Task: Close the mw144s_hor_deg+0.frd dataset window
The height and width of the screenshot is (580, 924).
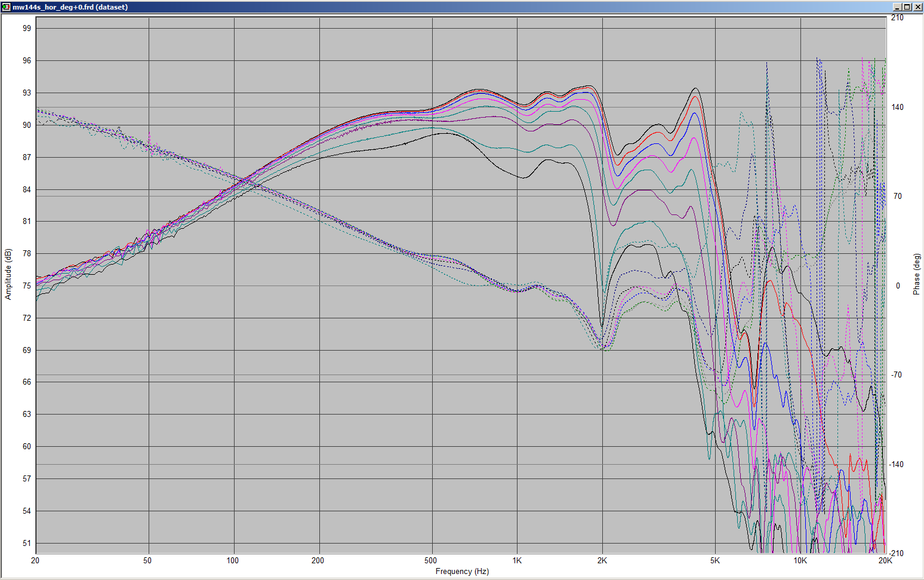Action: [917, 7]
